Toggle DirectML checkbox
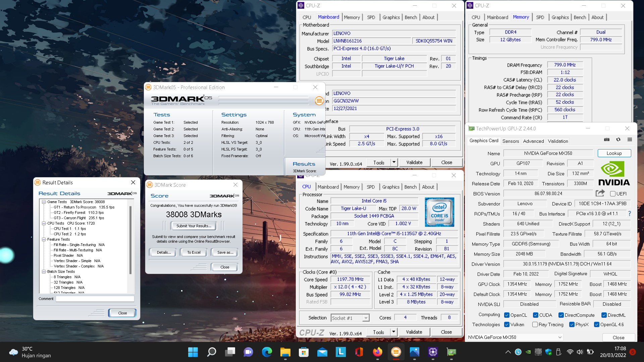This screenshot has height=362, width=644. coord(604,315)
